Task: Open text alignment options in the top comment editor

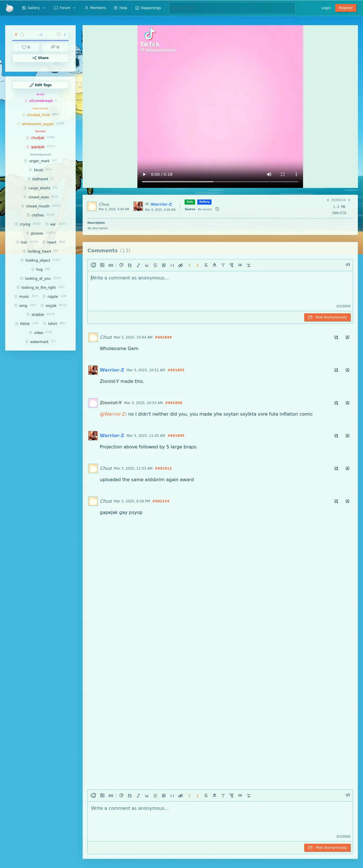Action: pyautogui.click(x=206, y=265)
